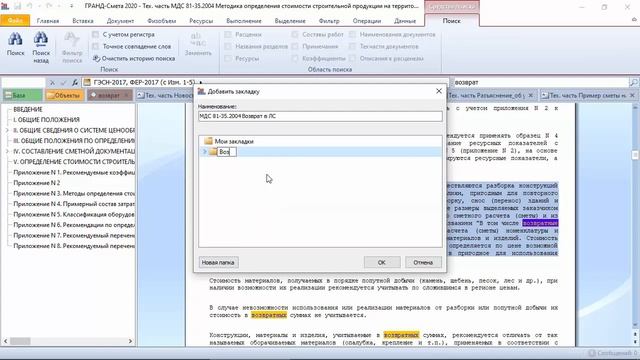640x360 pixels.
Task: Enable the Наименования документов checkbox
Action: [352, 34]
